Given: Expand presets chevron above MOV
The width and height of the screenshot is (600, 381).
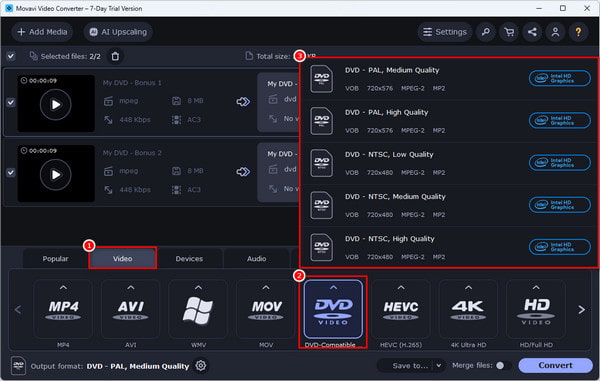Looking at the screenshot, I should tap(266, 287).
